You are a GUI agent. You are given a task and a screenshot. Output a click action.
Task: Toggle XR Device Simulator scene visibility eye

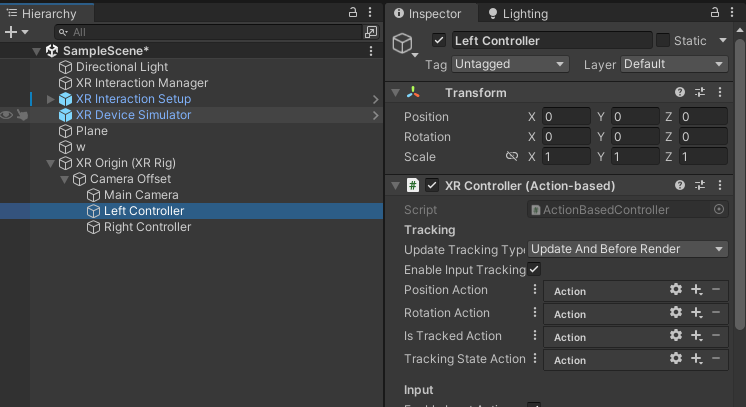coord(7,115)
